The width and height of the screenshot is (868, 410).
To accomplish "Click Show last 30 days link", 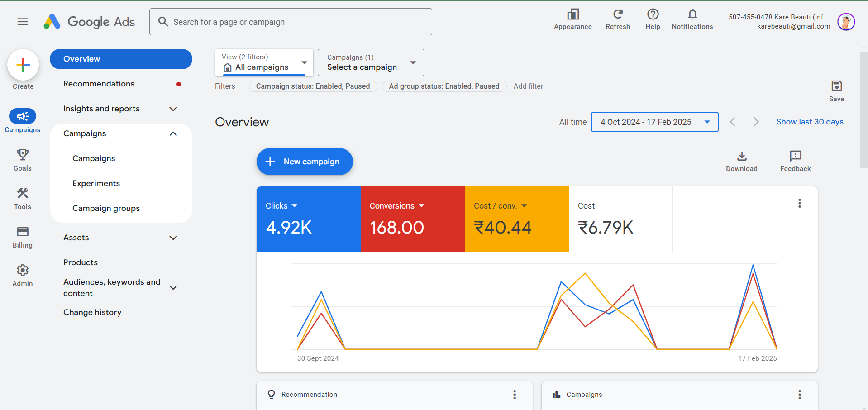I will (x=810, y=122).
